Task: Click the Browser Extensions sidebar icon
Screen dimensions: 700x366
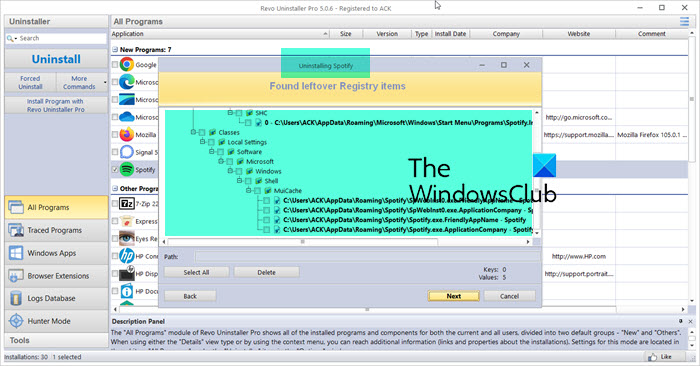Action: tap(16, 276)
